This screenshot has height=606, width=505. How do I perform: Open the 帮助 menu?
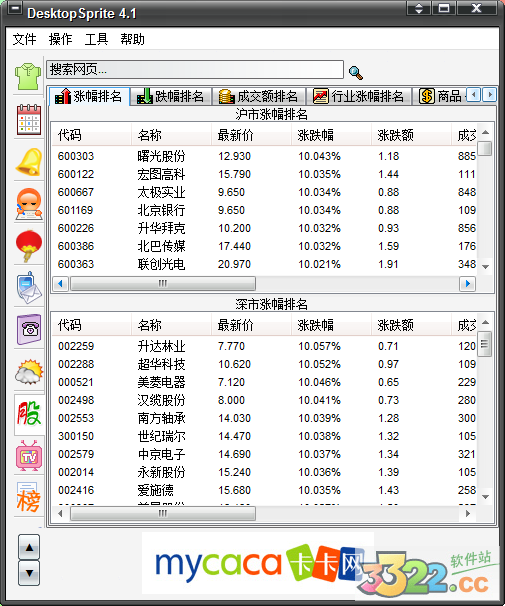click(132, 39)
